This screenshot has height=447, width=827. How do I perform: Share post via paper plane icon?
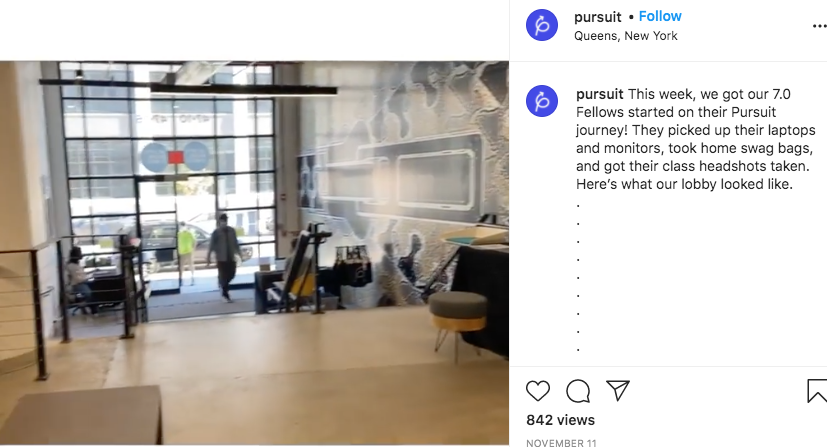click(618, 391)
